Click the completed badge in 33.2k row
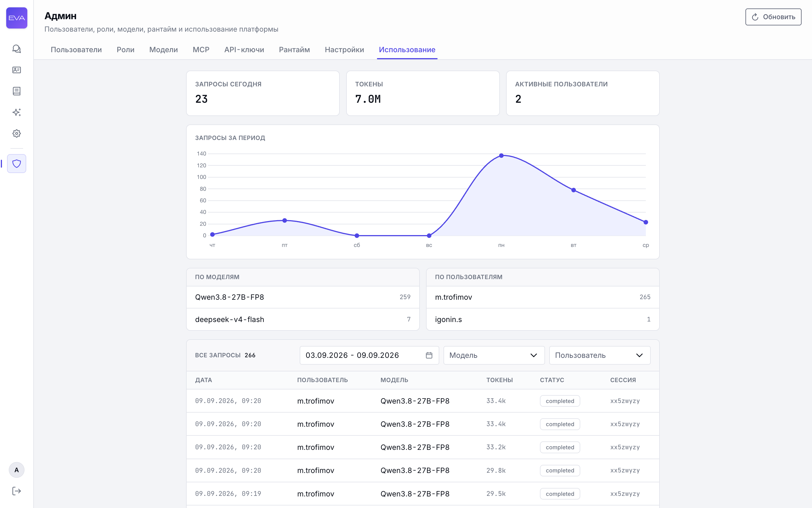The height and width of the screenshot is (508, 812). tap(560, 447)
